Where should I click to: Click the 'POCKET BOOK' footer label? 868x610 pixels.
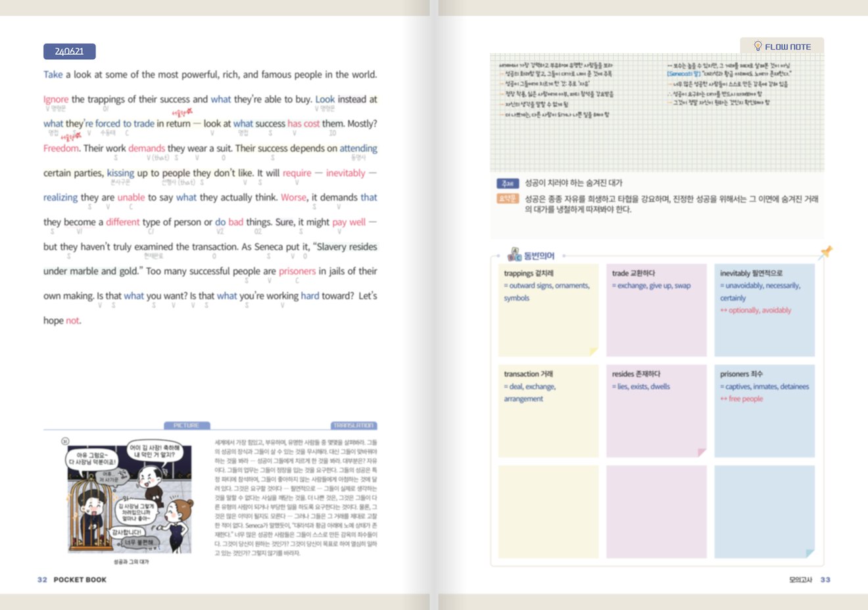click(80, 580)
